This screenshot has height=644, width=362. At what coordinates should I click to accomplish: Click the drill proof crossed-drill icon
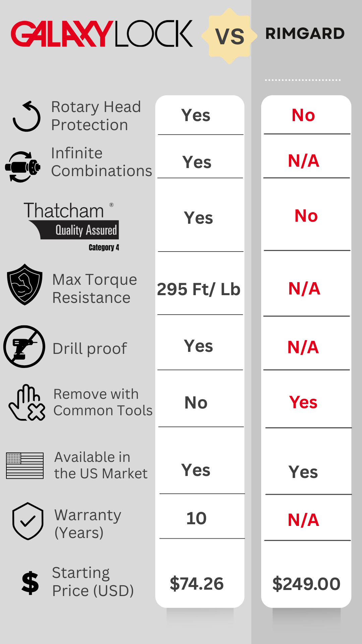coord(24,346)
